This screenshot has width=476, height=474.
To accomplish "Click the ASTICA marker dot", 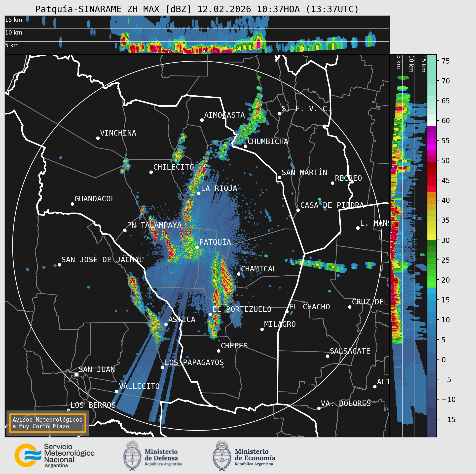I will [166, 324].
